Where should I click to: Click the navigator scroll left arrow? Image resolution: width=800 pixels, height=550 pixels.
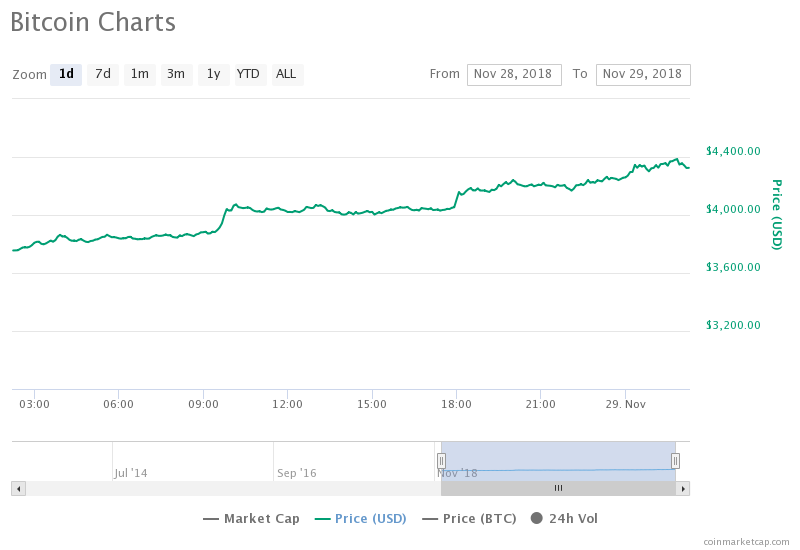pos(19,489)
